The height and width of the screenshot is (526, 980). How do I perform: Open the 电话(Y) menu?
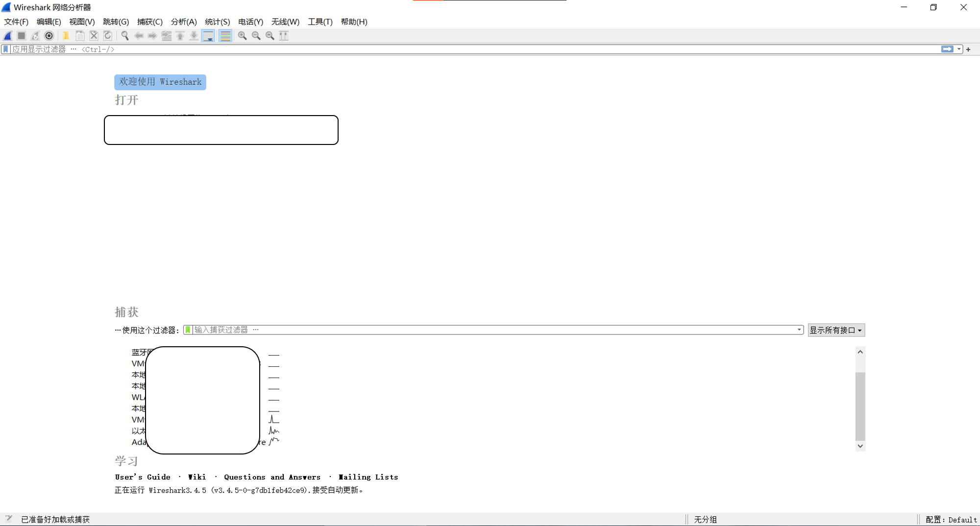click(x=250, y=22)
